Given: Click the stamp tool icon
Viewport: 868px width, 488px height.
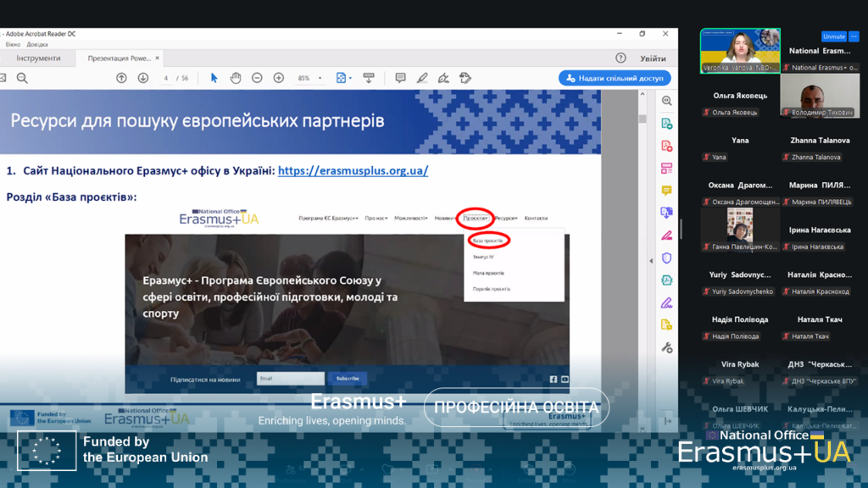Looking at the screenshot, I should pos(465,78).
